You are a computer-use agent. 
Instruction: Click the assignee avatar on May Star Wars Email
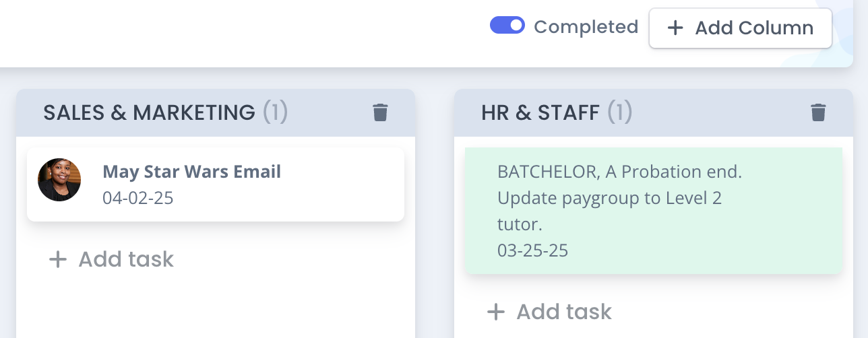[x=59, y=180]
